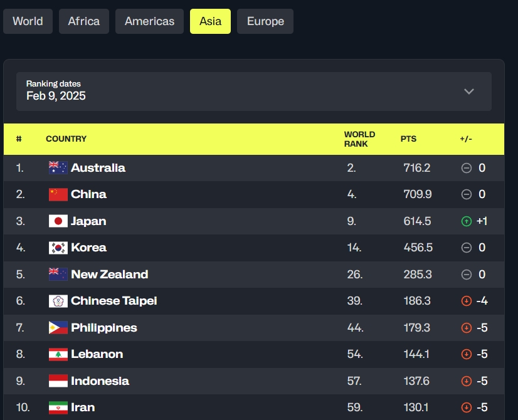Click the Korea flag icon
Image resolution: width=518 pixels, height=420 pixels.
(58, 248)
